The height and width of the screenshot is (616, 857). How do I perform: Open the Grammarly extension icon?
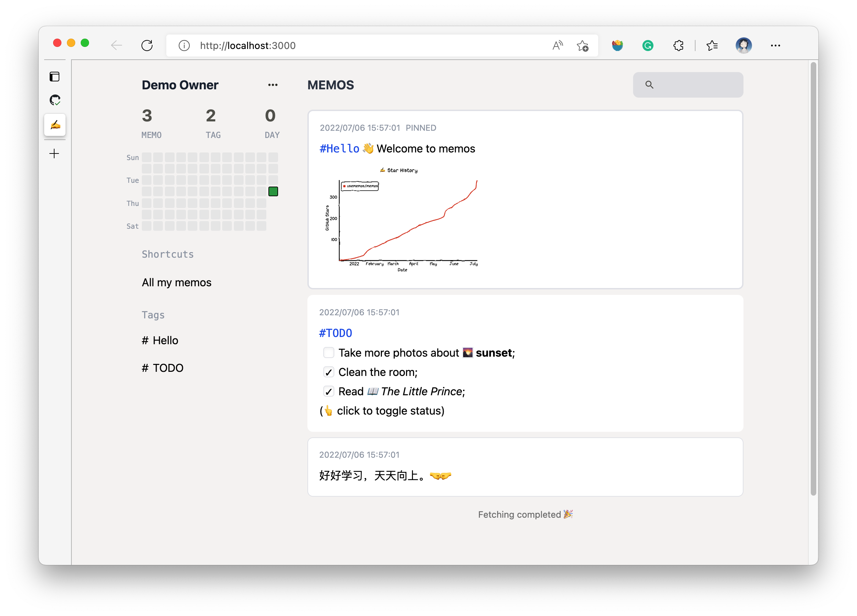point(648,46)
